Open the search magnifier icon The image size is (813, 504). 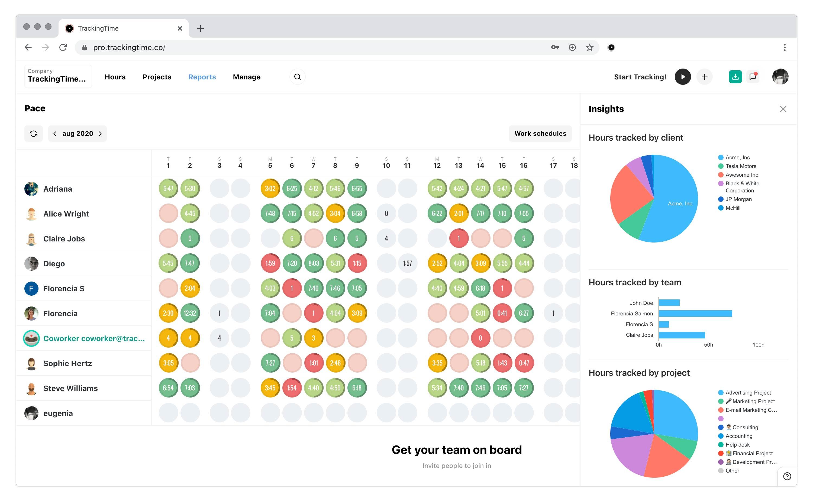click(297, 77)
